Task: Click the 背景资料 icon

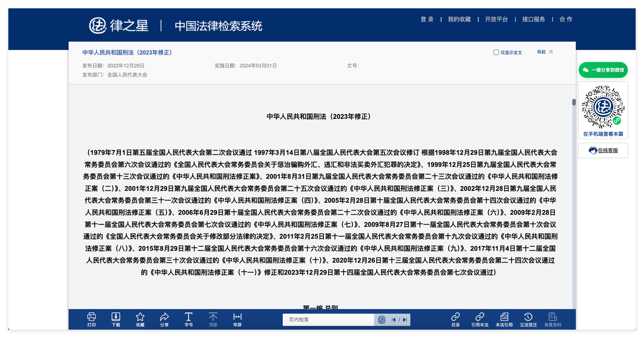Action: 553,317
